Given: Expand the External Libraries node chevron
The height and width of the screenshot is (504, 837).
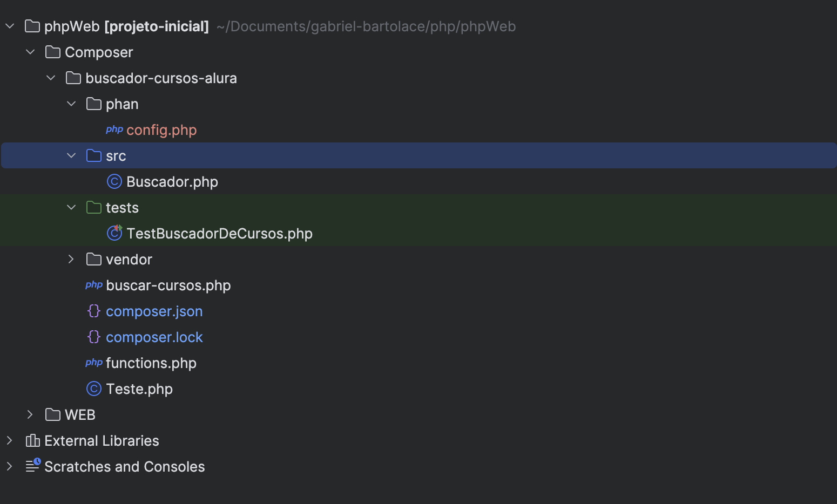Looking at the screenshot, I should click(10, 440).
